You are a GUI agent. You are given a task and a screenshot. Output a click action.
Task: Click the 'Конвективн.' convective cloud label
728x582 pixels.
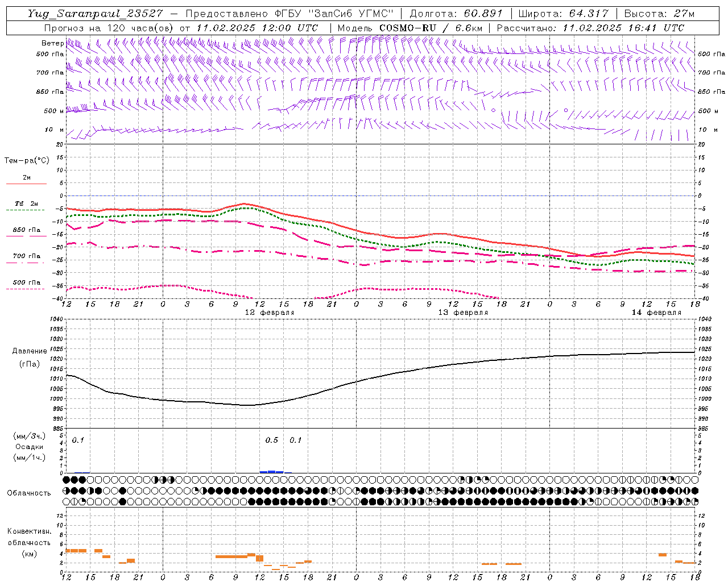29,531
